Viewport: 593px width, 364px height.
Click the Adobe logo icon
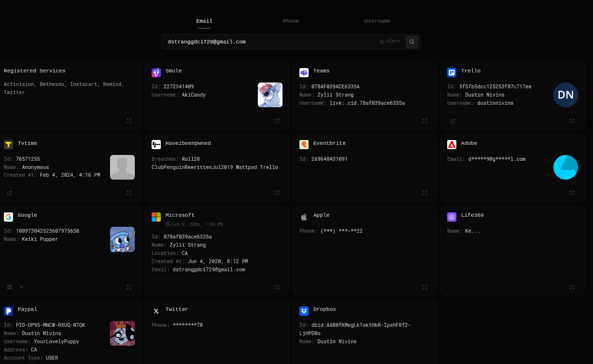point(452,144)
